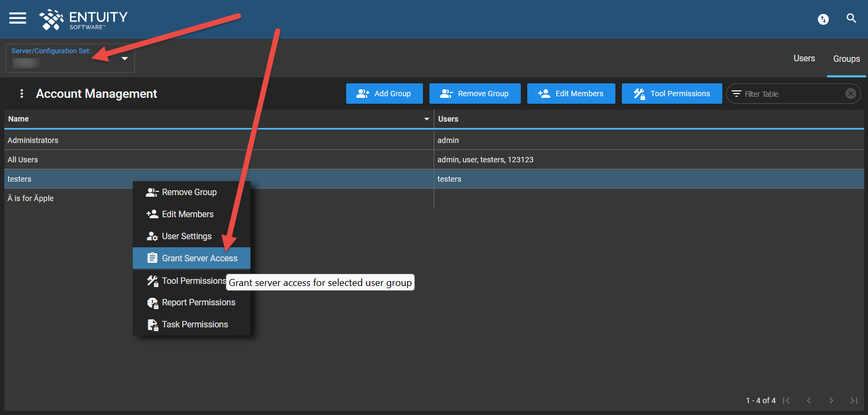Click the Entuity Software logo
The height and width of the screenshot is (415, 868).
(83, 19)
